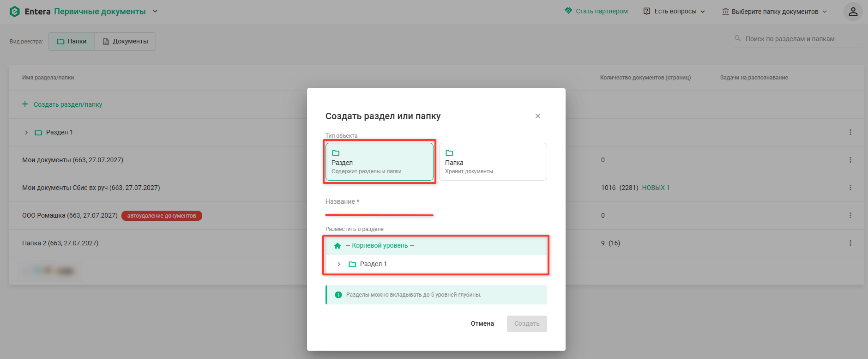Click the plus icon to create section
868x359 pixels.
tap(25, 104)
